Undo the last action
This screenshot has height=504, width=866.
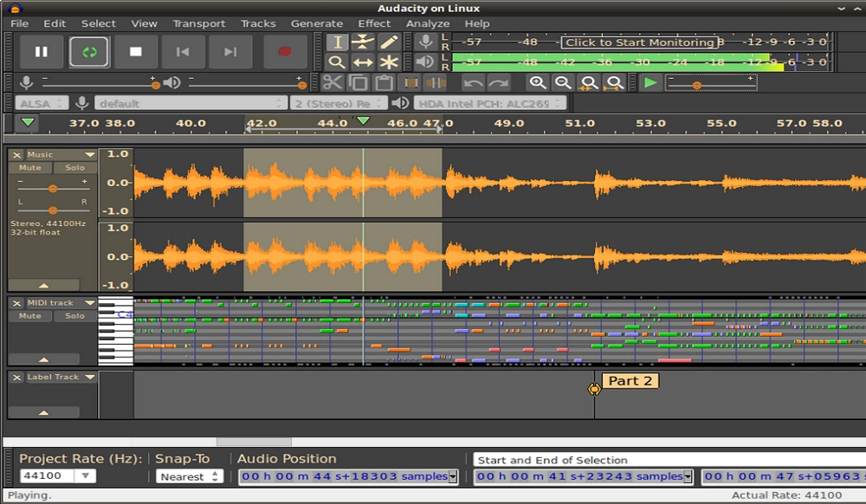coord(474,83)
